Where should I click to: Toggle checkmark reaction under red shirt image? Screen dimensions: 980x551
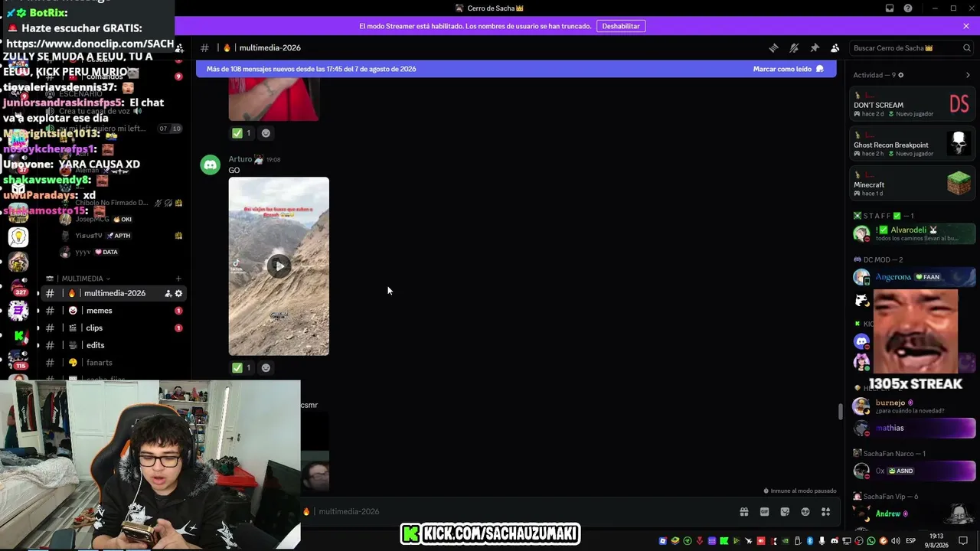[242, 132]
